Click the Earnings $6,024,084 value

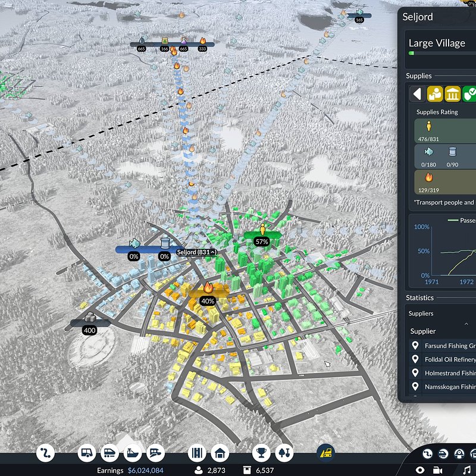point(145,470)
